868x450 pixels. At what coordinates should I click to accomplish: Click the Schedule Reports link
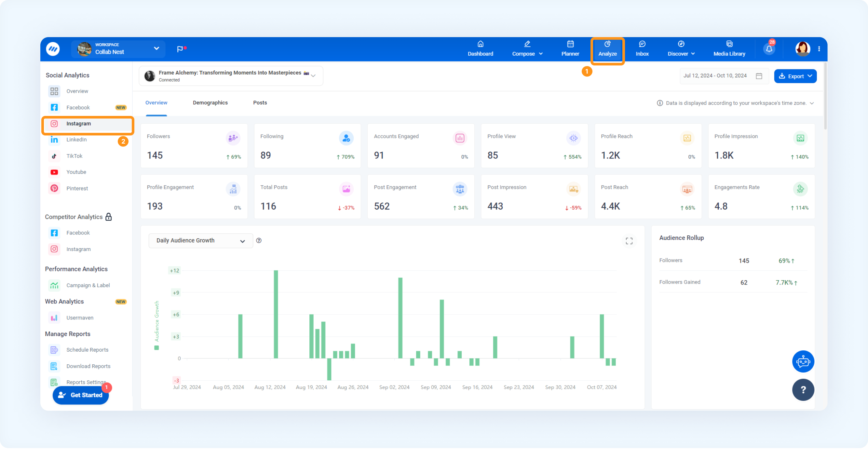click(88, 350)
